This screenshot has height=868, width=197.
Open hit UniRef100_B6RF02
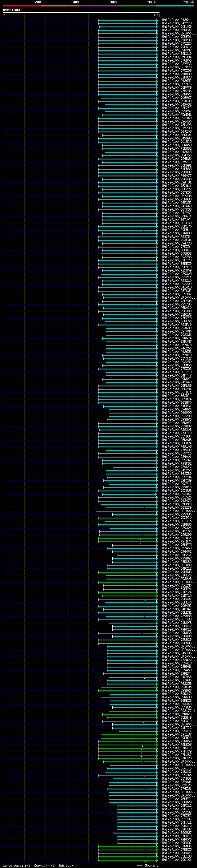pos(177,30)
